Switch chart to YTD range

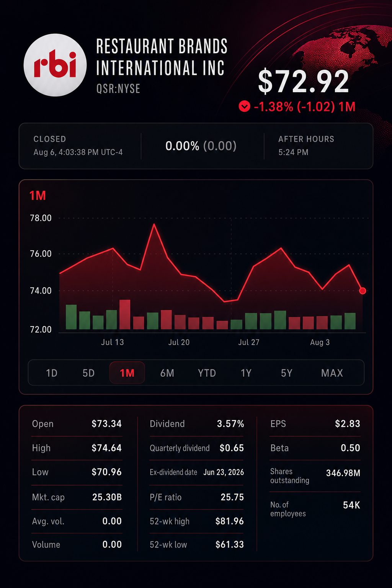tap(207, 373)
